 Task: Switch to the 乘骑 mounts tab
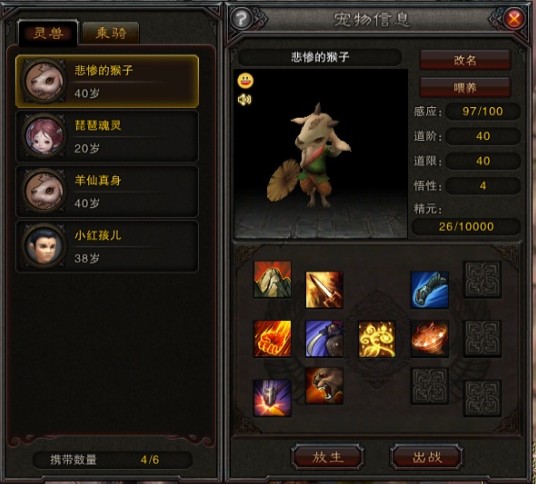coord(111,33)
